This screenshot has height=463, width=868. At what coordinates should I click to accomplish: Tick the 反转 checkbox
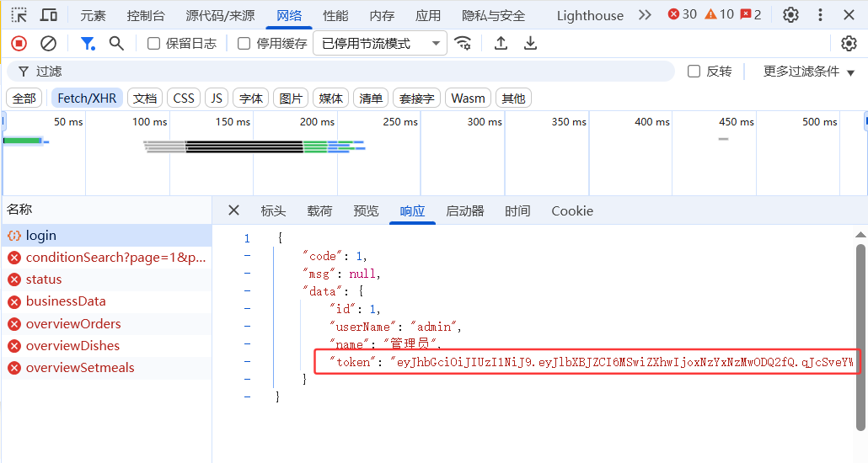point(694,71)
